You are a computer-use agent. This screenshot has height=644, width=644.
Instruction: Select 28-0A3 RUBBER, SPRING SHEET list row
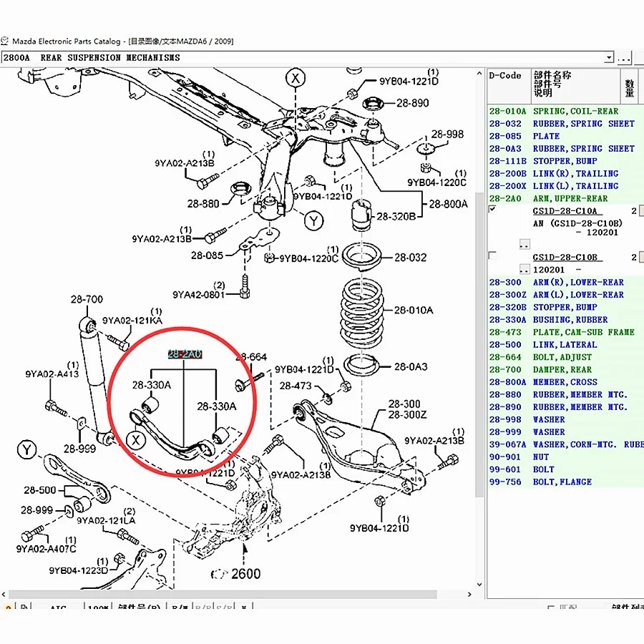pos(565,149)
